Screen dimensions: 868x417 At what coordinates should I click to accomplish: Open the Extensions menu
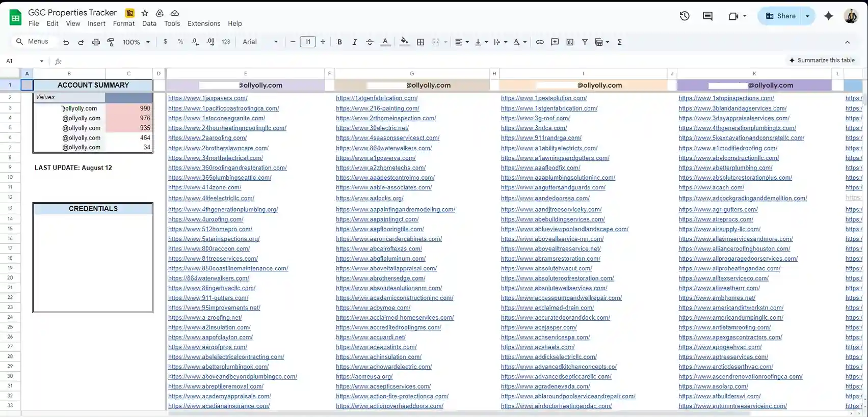pyautogui.click(x=204, y=23)
